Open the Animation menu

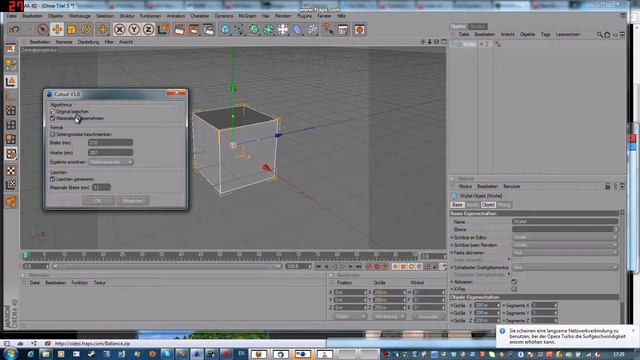coord(176,16)
